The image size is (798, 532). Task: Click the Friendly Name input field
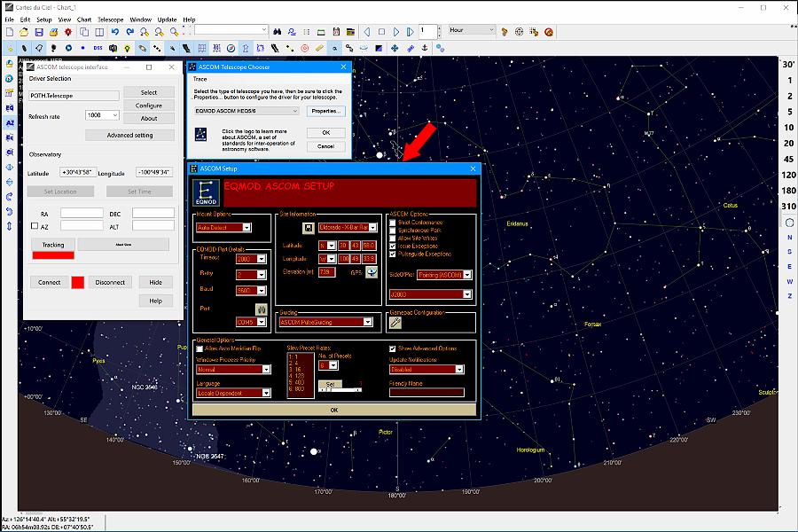[426, 393]
